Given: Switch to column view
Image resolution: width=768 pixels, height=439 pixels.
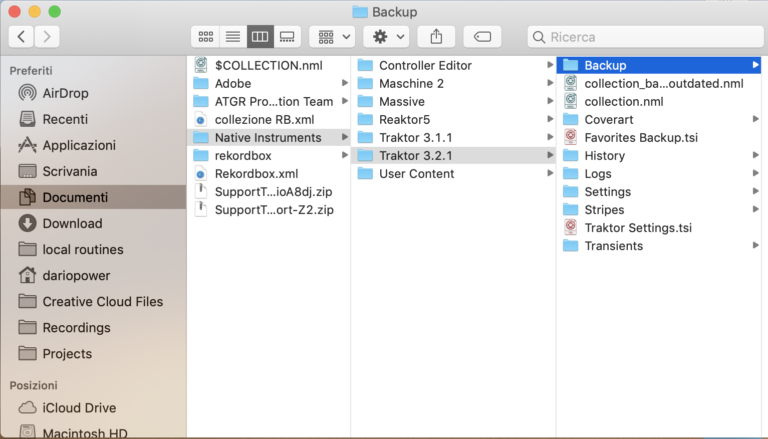Looking at the screenshot, I should click(x=260, y=37).
